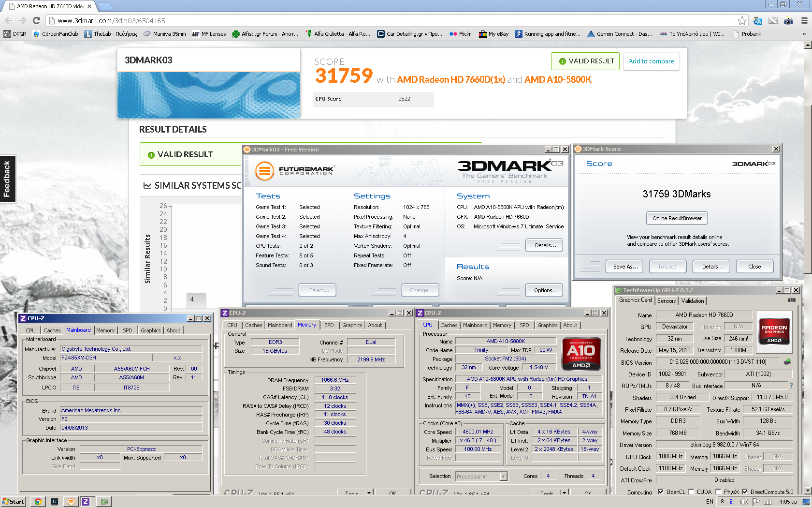Toggle the DirectCompute 5.0 checkbox in GPU-Z
This screenshot has height=508, width=812.
point(745,492)
